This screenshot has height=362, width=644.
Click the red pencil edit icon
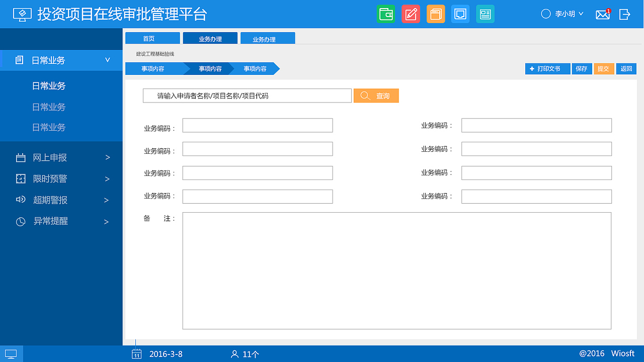coord(411,14)
